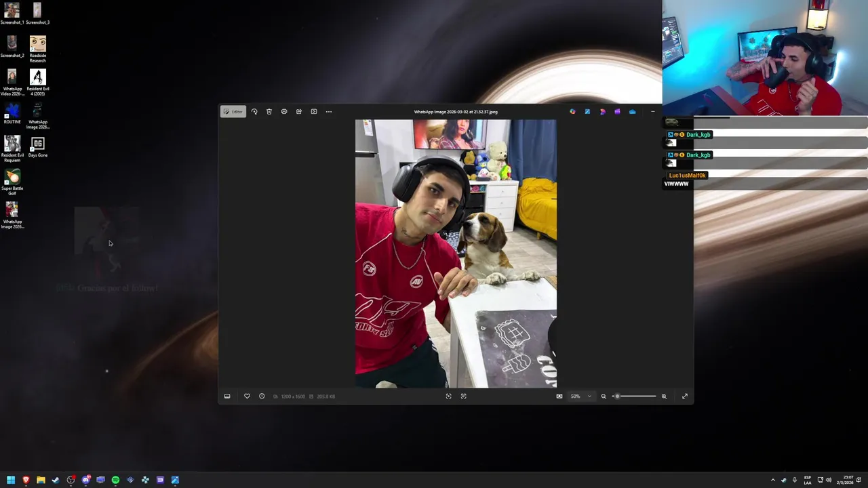Click the streamer webcam overlay

[x=765, y=58]
